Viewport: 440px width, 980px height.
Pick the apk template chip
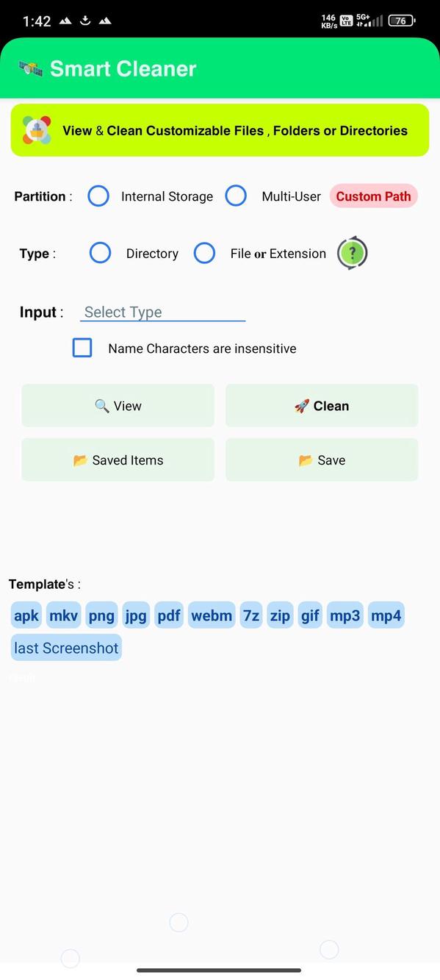pos(26,615)
